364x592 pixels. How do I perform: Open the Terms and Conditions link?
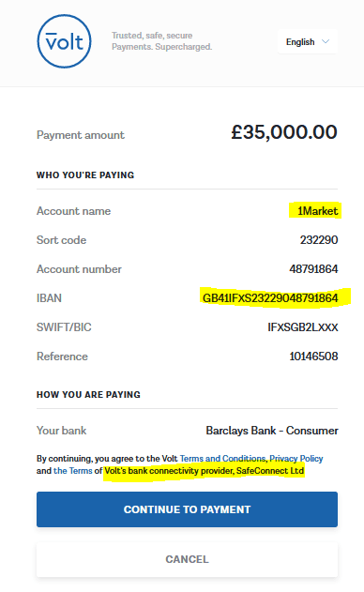(222, 459)
